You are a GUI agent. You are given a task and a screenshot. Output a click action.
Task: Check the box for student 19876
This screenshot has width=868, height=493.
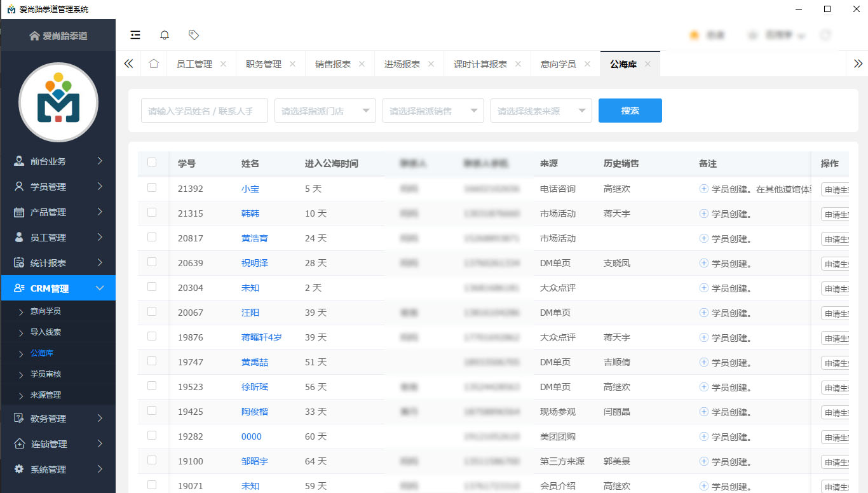point(152,336)
